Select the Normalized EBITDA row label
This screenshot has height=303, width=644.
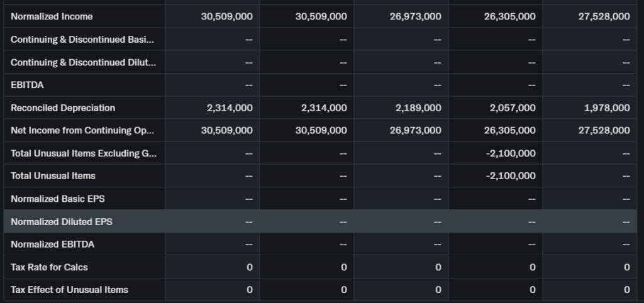point(52,244)
